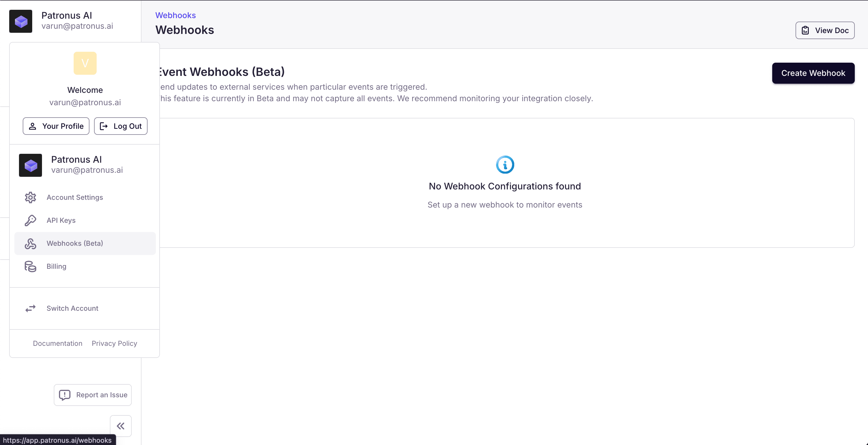The image size is (868, 445).
Task: Click the Webhooks (Beta) icon in menu
Action: (30, 243)
